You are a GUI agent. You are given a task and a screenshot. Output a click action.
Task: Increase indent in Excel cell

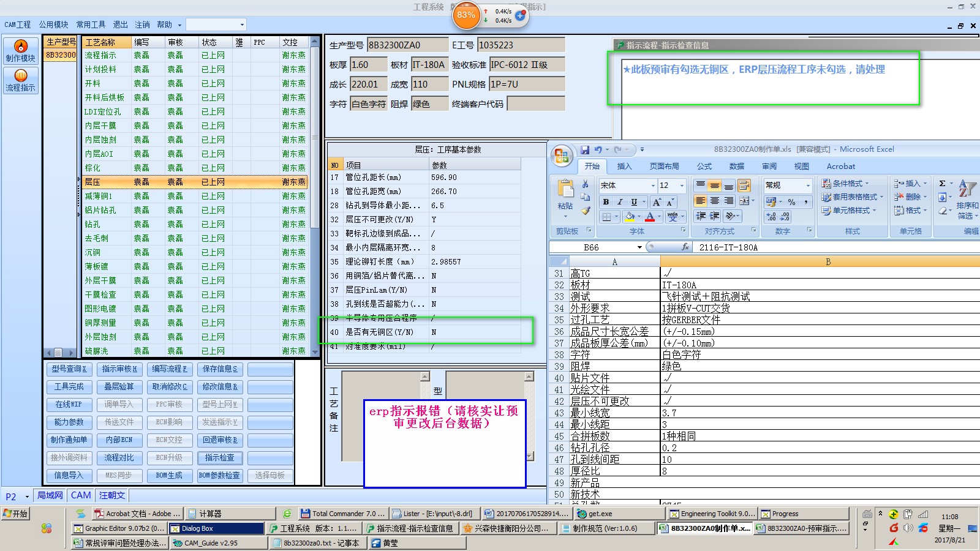coord(715,216)
